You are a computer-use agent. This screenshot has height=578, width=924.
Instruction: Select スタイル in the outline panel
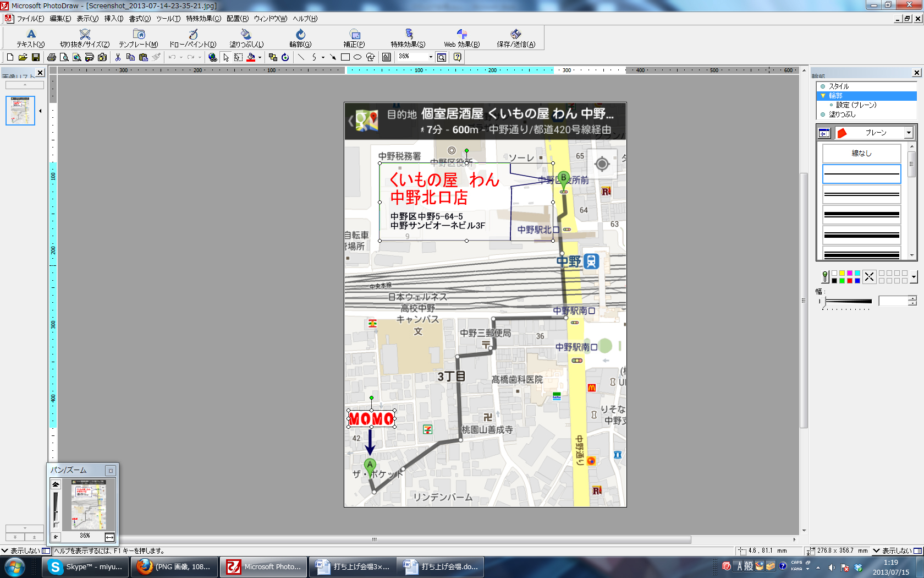tap(839, 86)
